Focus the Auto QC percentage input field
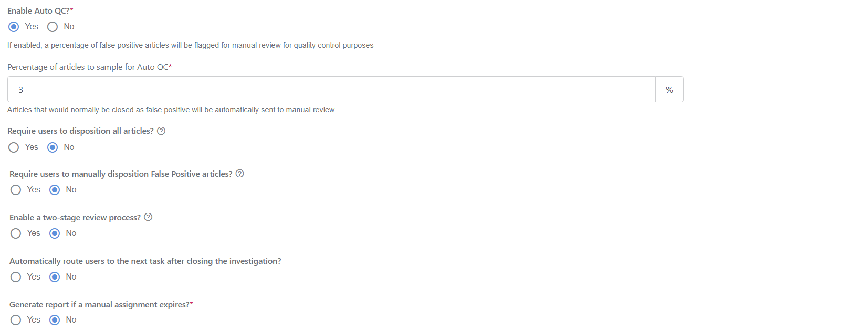Image resolution: width=868 pixels, height=332 pixels. (x=331, y=89)
